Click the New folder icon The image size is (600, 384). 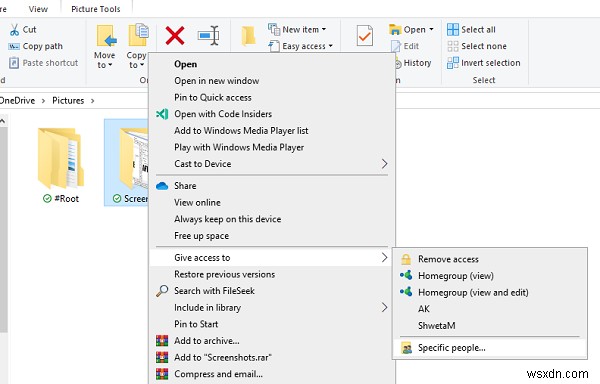(248, 36)
